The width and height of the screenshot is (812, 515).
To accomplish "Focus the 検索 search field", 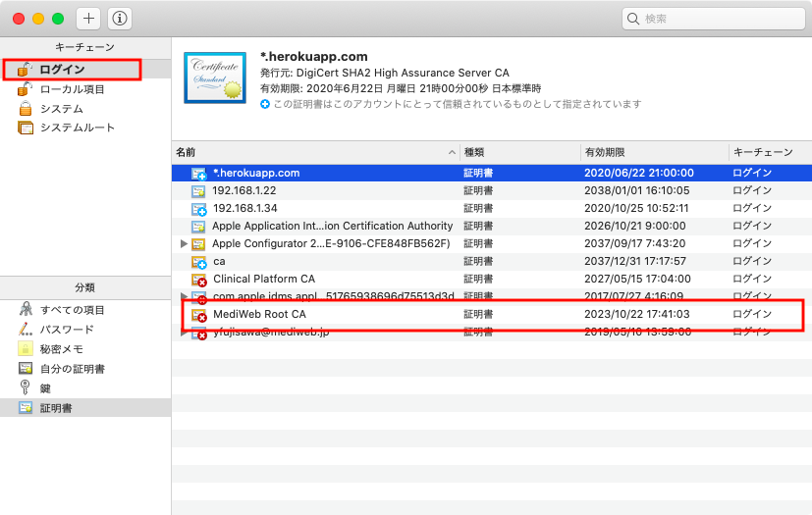I will point(714,19).
